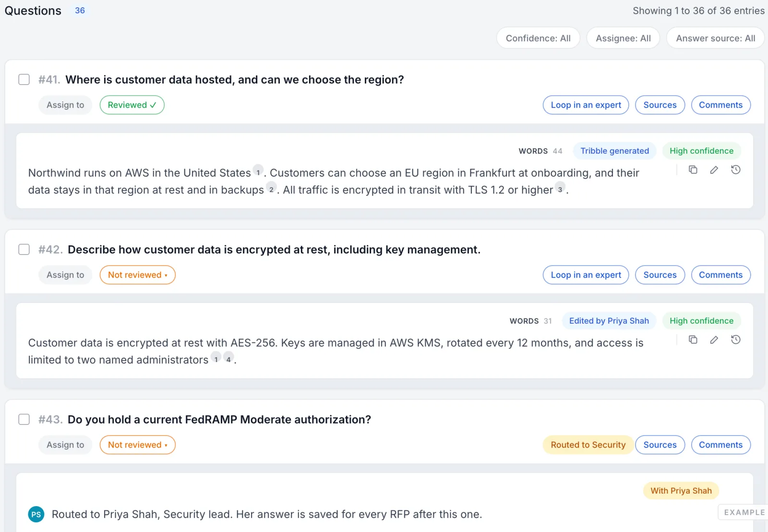Screen dimensions: 768x532
Task: Open the Answer source: All filter
Action: point(715,38)
